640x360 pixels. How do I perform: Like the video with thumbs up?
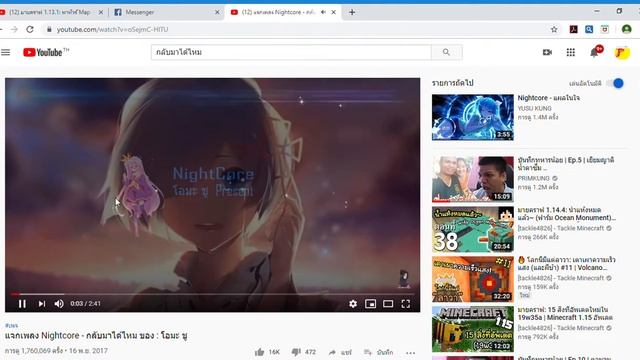(260, 352)
